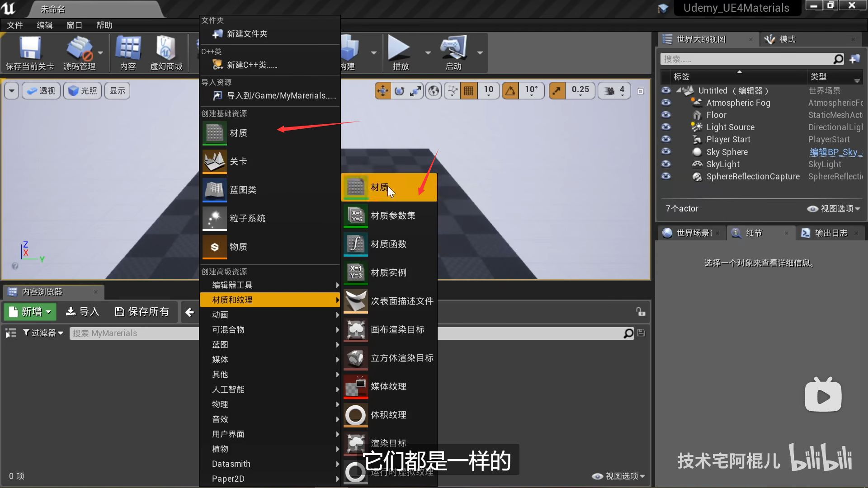Viewport: 868px width, 488px height.
Task: Click the Perspective view button
Action: tap(41, 91)
